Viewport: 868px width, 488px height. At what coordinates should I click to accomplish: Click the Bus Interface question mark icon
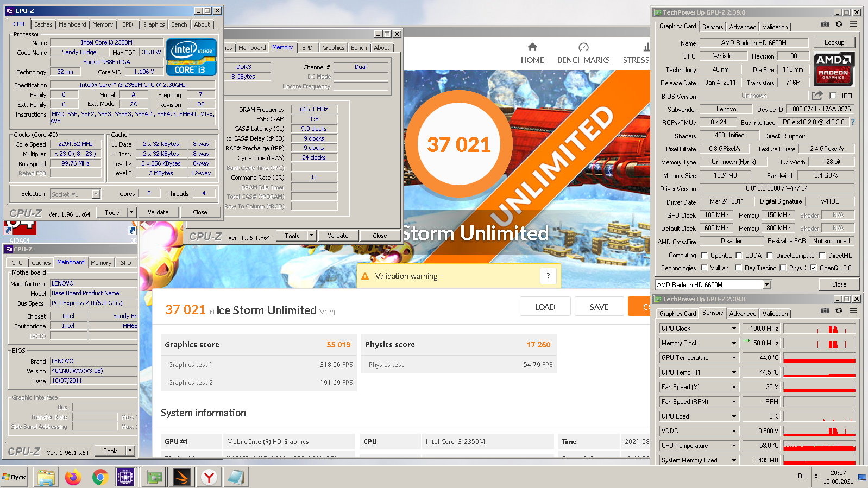pos(853,122)
